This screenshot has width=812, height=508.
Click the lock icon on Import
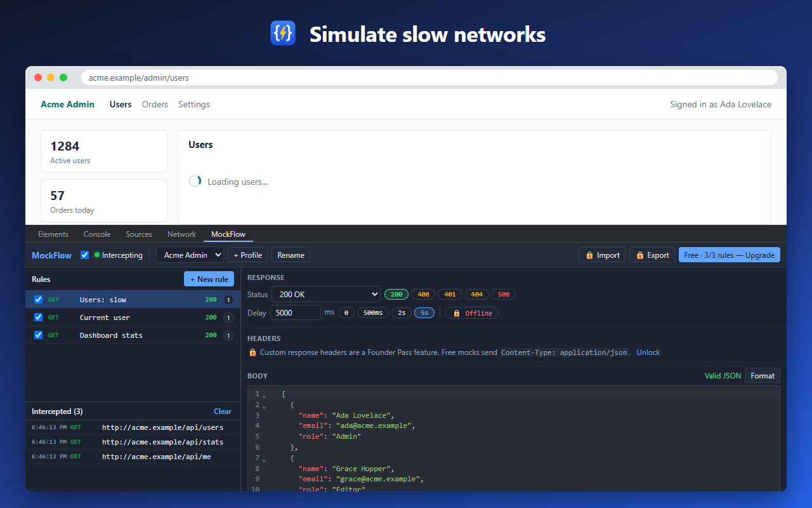[590, 255]
